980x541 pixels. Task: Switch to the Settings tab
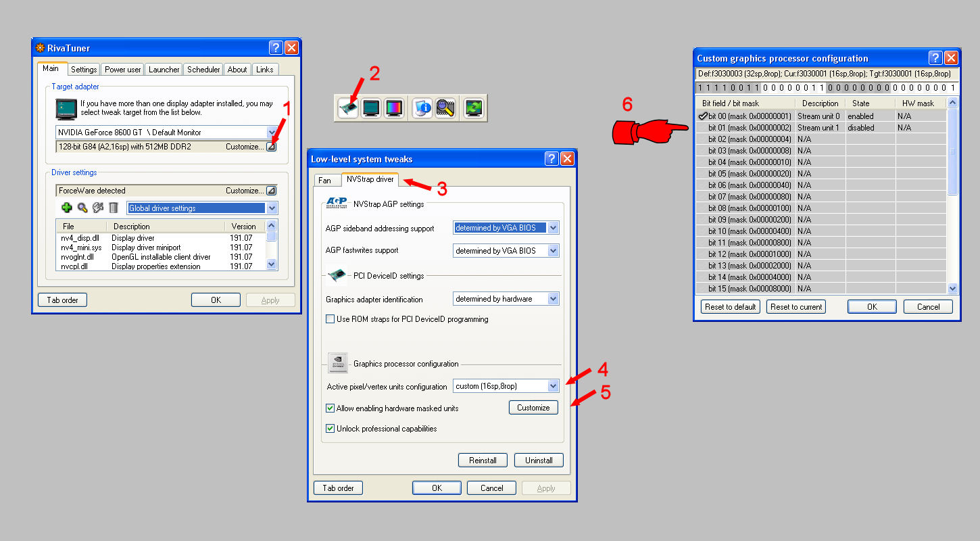(84, 70)
